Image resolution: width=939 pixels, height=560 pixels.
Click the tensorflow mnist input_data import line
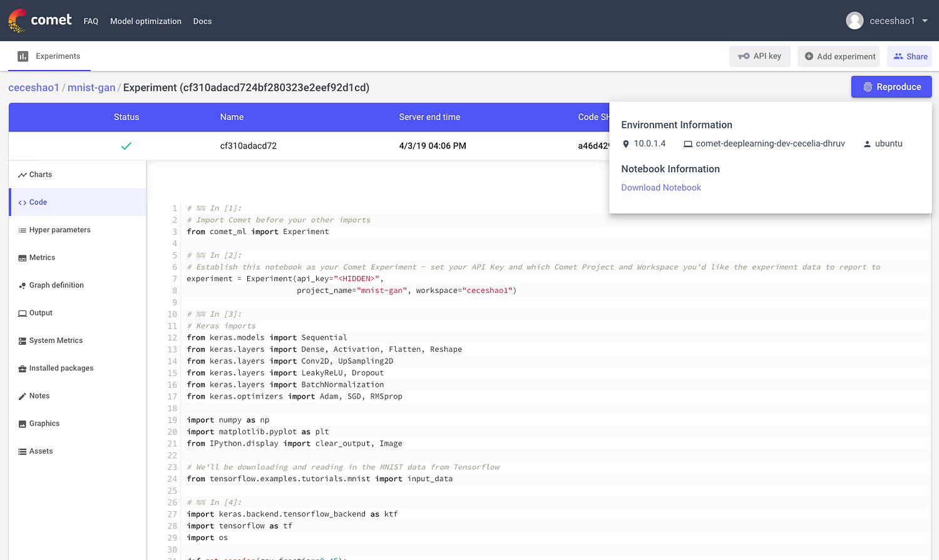[x=320, y=479]
